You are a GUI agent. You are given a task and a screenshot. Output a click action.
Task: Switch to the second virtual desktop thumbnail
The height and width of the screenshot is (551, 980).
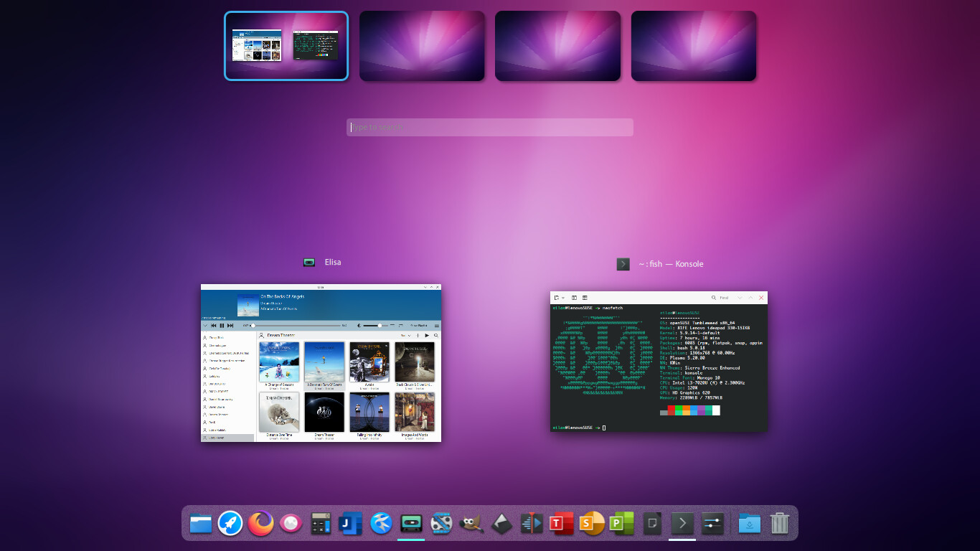[x=422, y=46]
